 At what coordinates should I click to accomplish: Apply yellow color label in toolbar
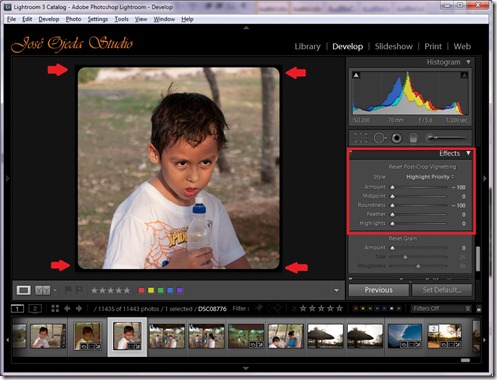(x=151, y=290)
